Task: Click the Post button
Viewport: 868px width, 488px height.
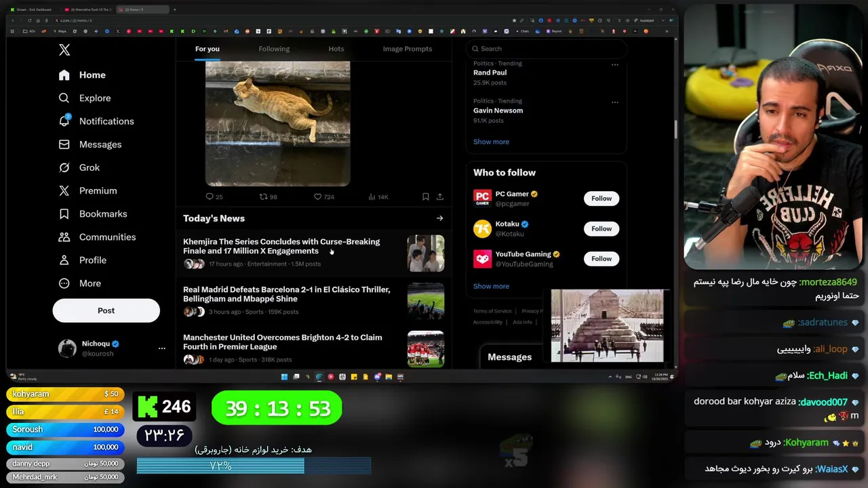Action: pyautogui.click(x=106, y=310)
